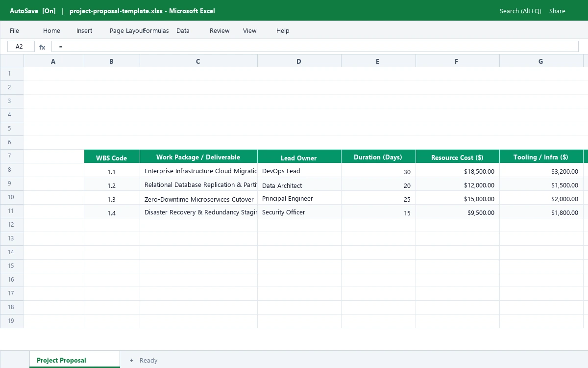Select the Zero-Downtime Microservices Cutover cell
The height and width of the screenshot is (368, 588).
(x=198, y=198)
